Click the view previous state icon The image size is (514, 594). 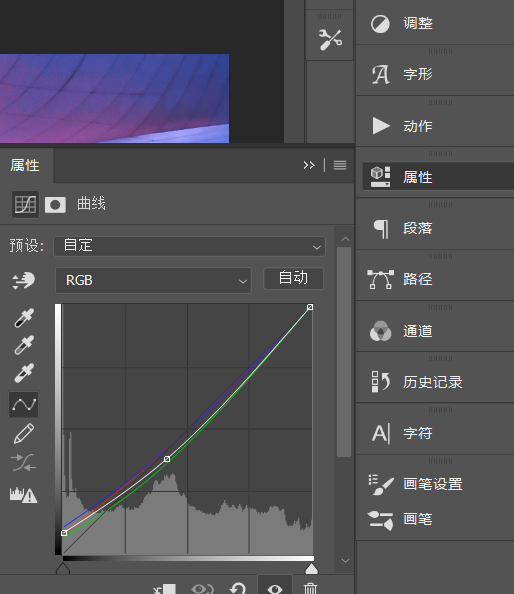tap(203, 589)
